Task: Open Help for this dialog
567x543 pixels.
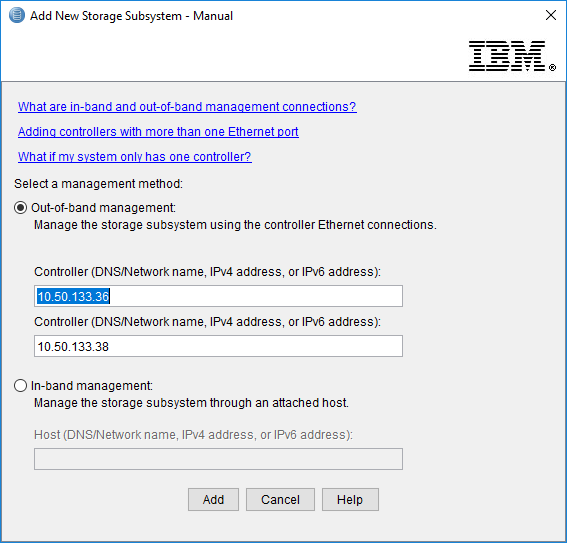Action: click(x=350, y=500)
